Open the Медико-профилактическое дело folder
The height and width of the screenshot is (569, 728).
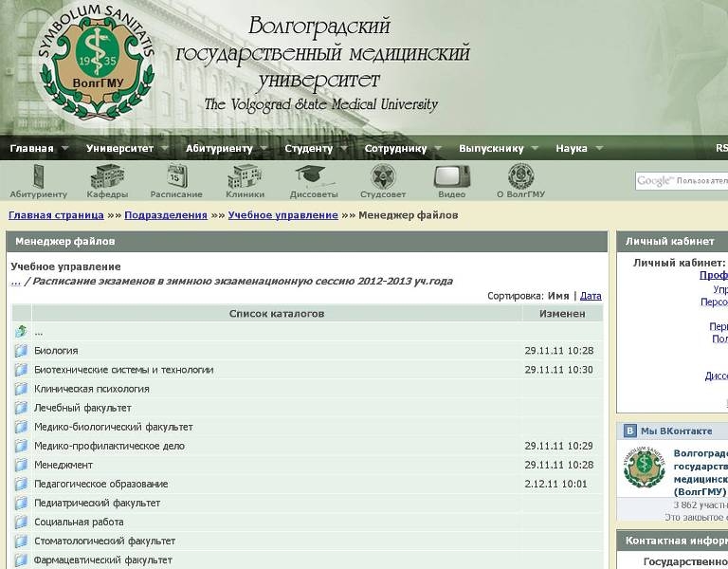[x=110, y=446]
